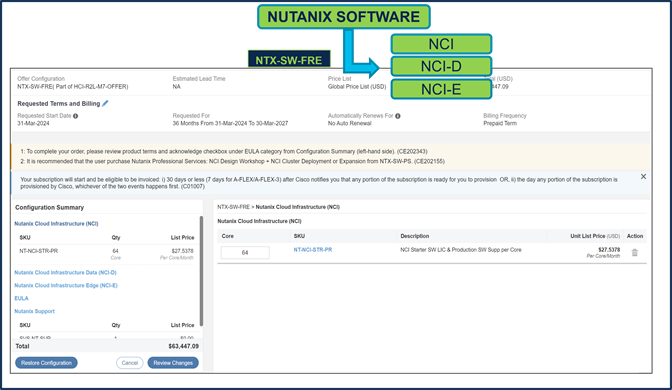This screenshot has width=672, height=390.
Task: Click the 'No Auto Renewal' value
Action: pyautogui.click(x=350, y=123)
